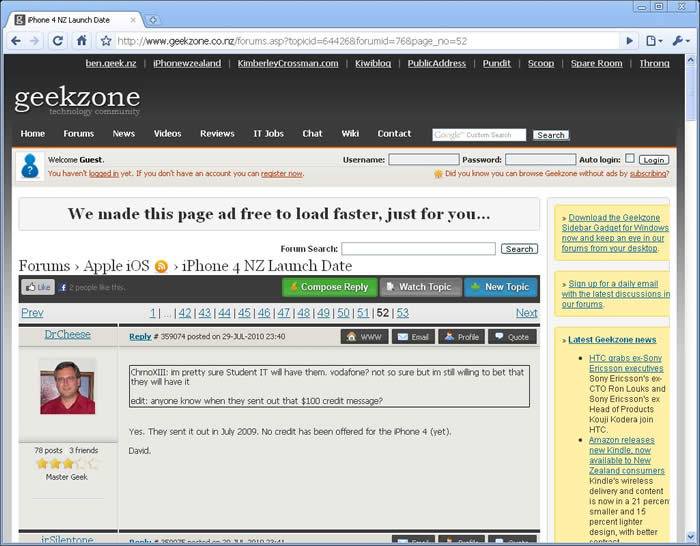Start a New Topic
Screen dimensions: 700x546
(x=500, y=287)
